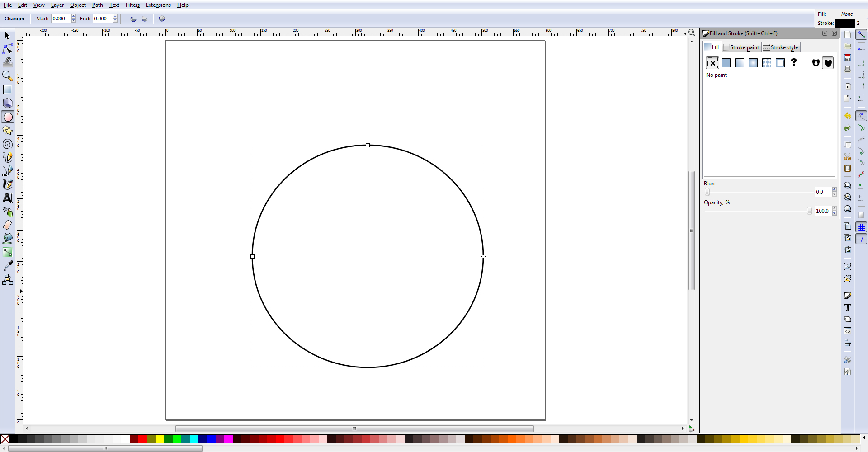Open the Layer menu
868x452 pixels.
point(57,5)
